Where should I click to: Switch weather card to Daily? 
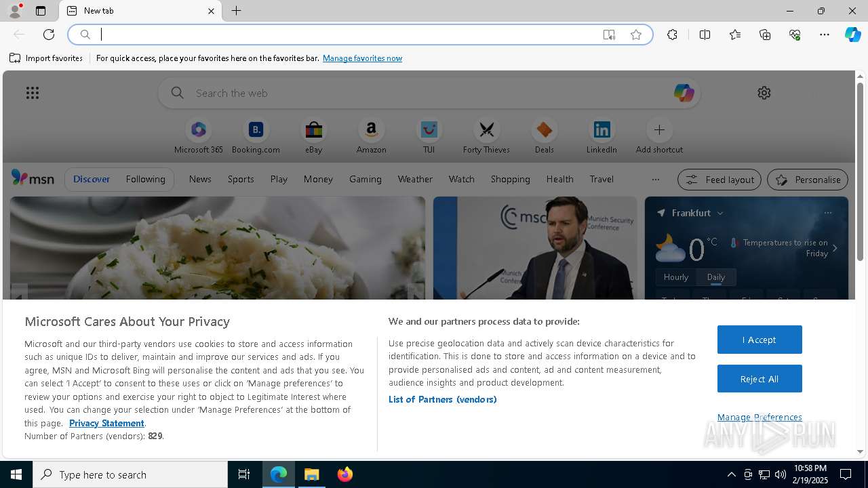point(716,277)
